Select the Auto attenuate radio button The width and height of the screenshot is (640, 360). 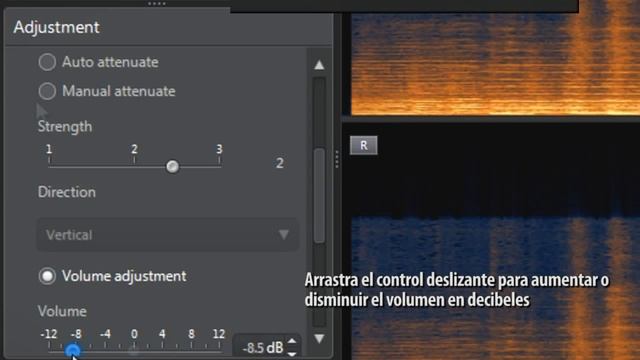[47, 62]
